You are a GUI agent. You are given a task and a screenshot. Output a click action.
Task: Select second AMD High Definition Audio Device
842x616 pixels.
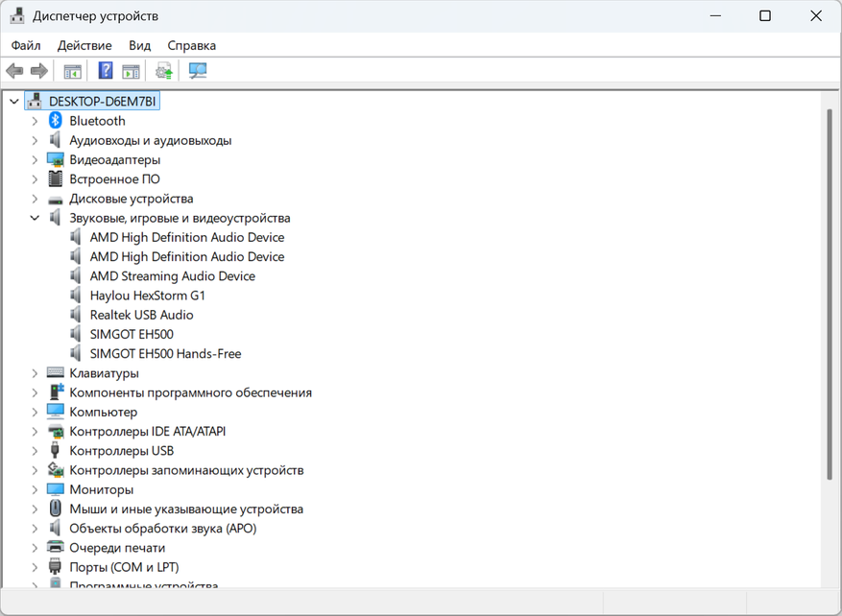coord(187,256)
